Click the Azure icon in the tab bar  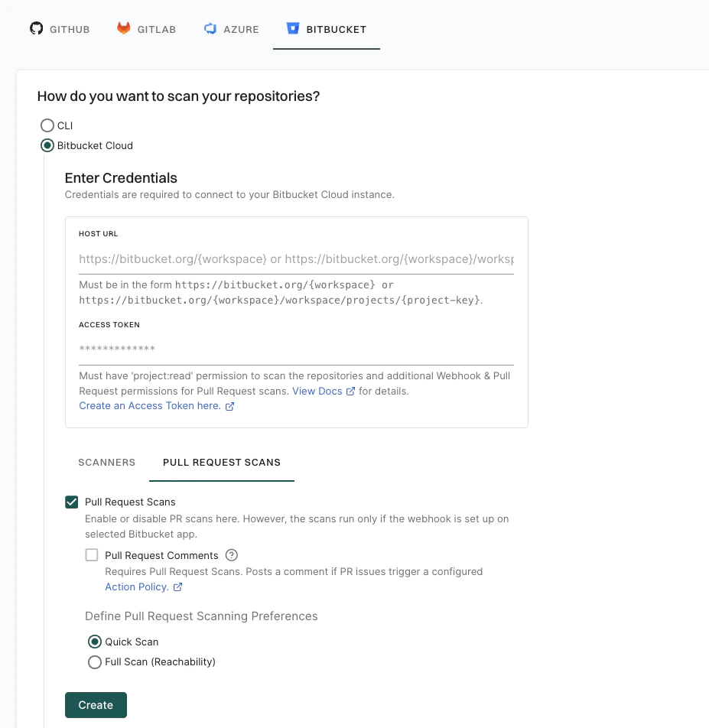(210, 28)
